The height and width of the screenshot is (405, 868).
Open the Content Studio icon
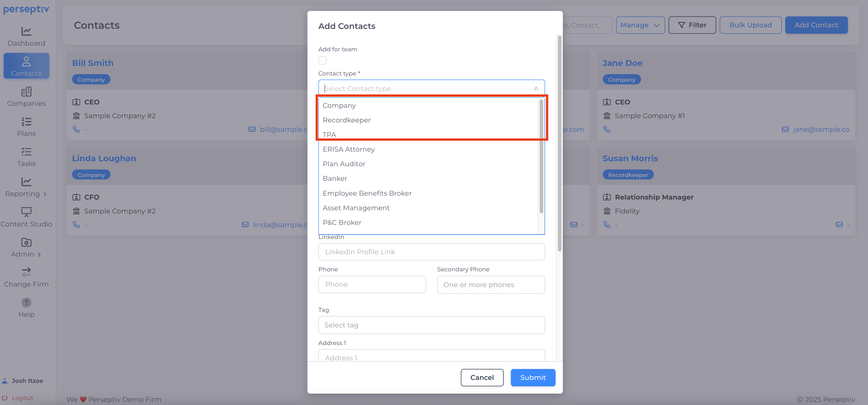pos(26,212)
